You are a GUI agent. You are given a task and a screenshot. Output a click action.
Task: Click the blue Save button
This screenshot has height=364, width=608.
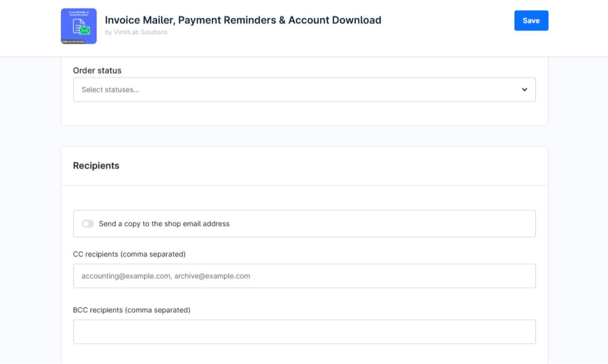(531, 21)
